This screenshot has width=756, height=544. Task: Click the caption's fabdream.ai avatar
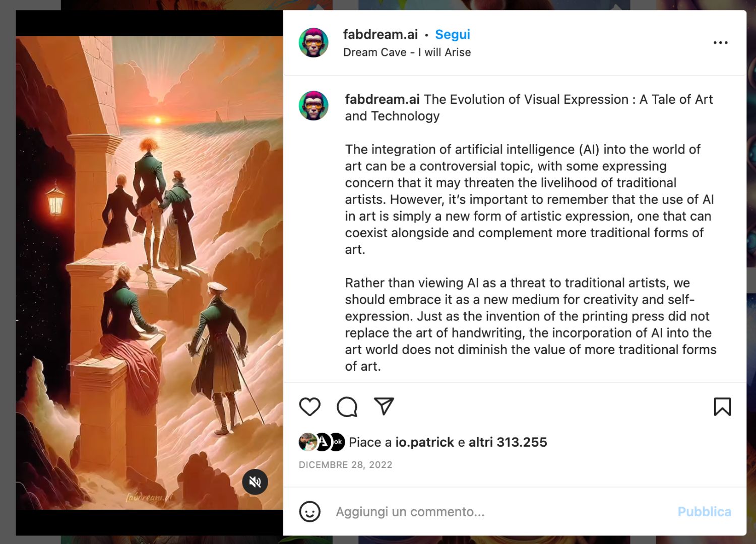313,106
